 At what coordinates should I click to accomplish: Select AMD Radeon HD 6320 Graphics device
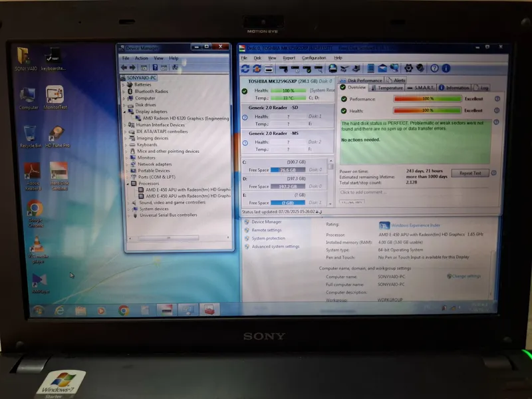(186, 118)
